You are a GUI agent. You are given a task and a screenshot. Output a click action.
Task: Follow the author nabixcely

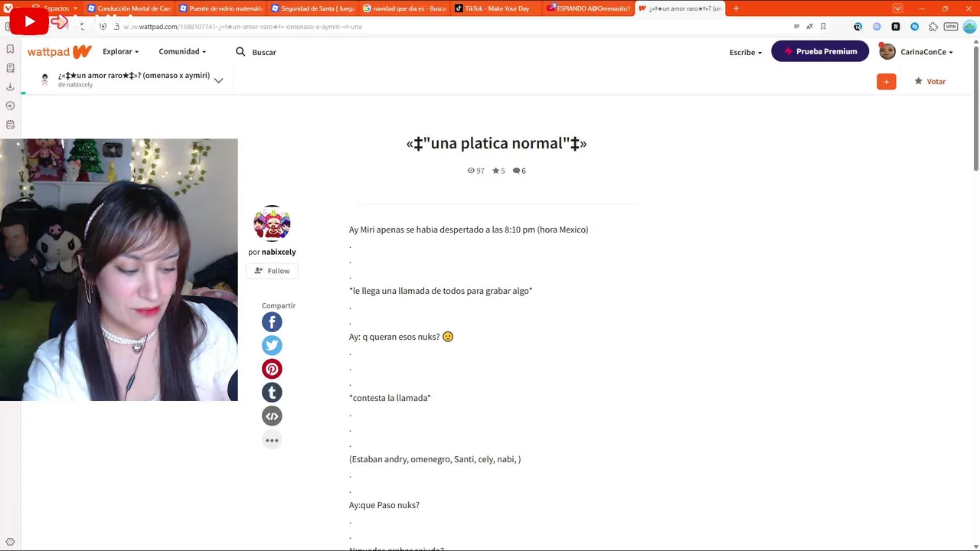272,271
